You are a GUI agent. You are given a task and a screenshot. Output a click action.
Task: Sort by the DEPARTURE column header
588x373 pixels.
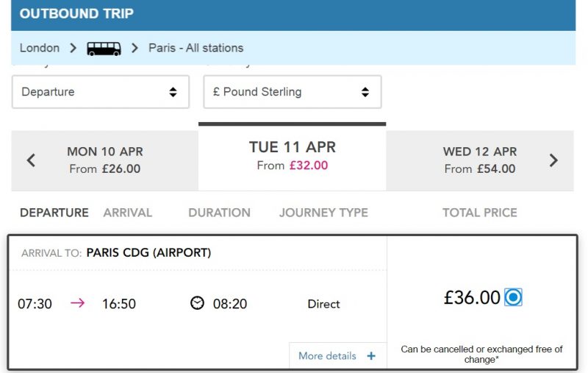pos(54,213)
